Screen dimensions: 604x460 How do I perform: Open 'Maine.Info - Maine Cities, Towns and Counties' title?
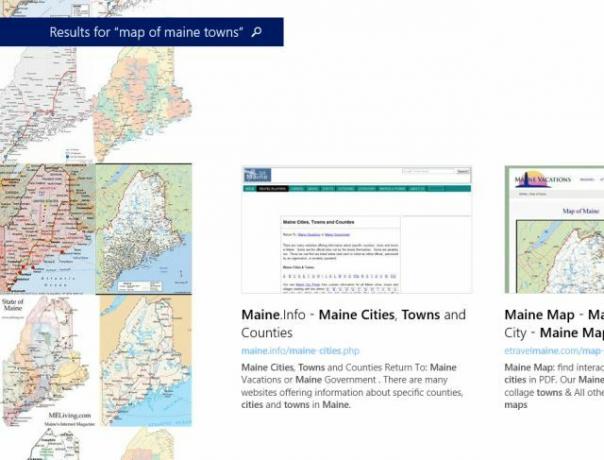coord(353,324)
